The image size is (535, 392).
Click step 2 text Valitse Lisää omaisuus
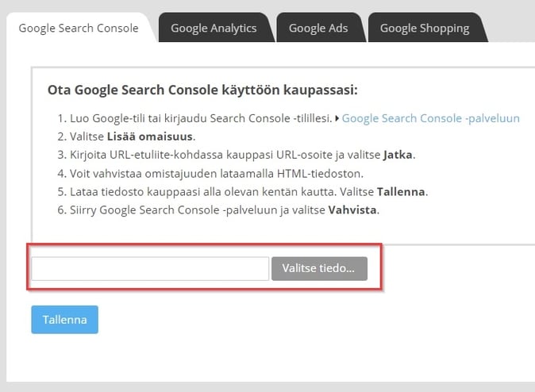click(x=133, y=136)
